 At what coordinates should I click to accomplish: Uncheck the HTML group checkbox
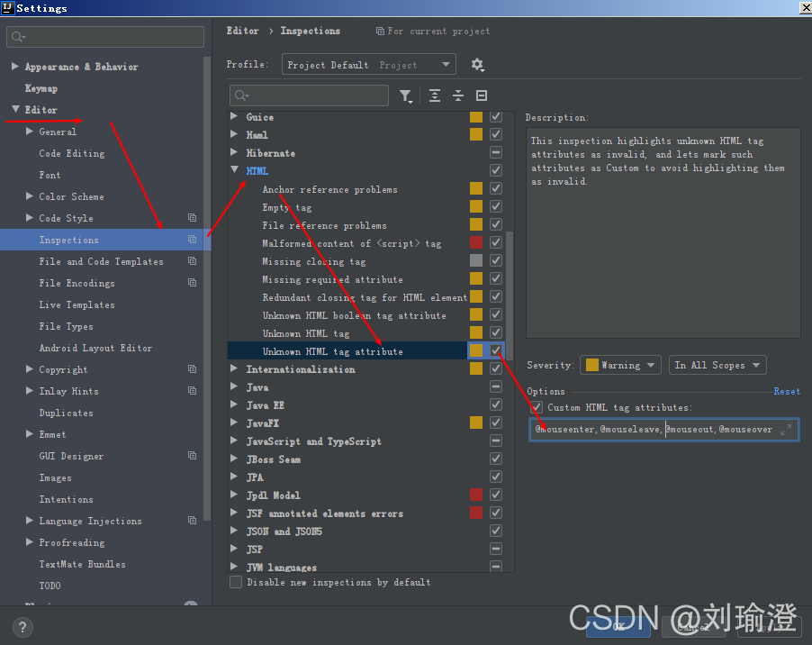(496, 170)
